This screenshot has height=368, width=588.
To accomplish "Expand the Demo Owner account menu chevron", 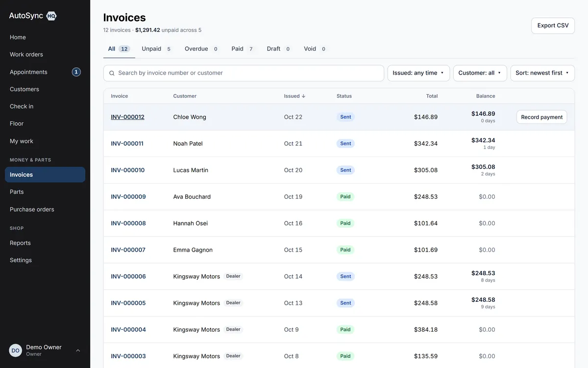I will click(x=78, y=350).
